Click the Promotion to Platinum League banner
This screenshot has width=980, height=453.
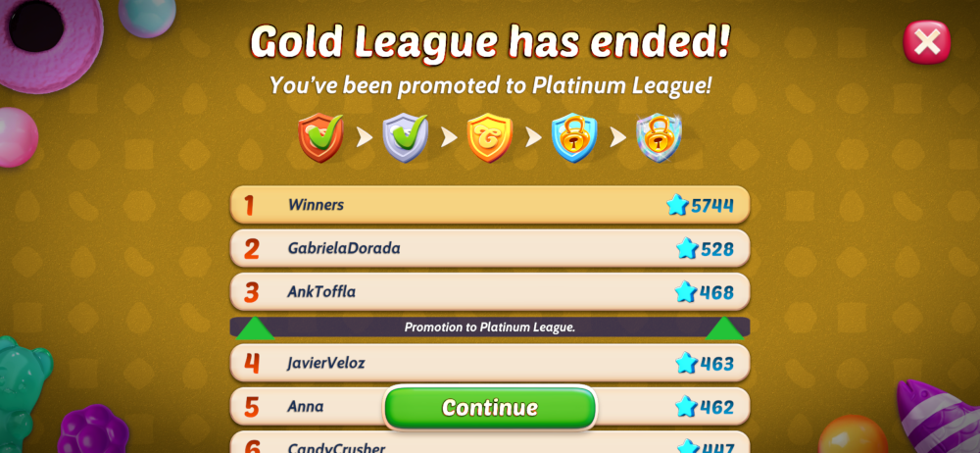(x=489, y=327)
